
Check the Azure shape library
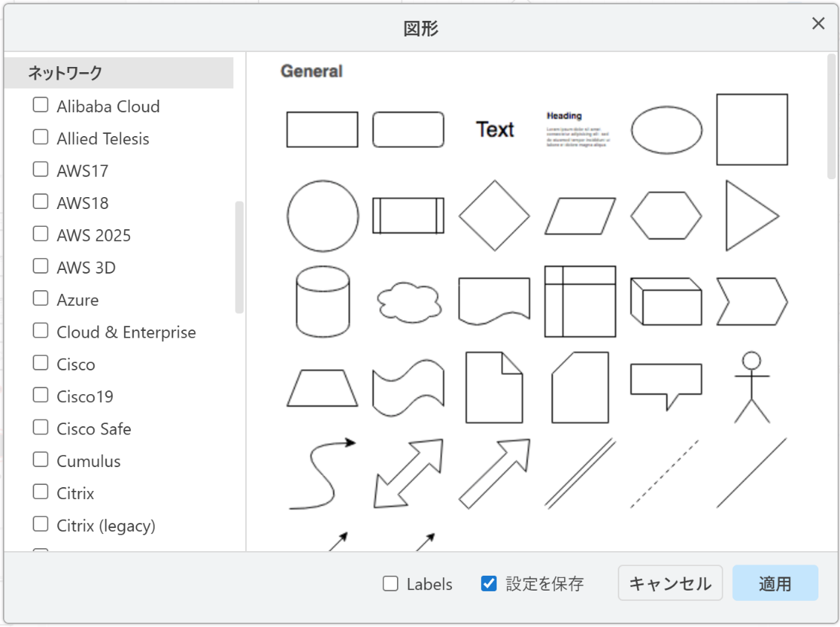tap(40, 298)
